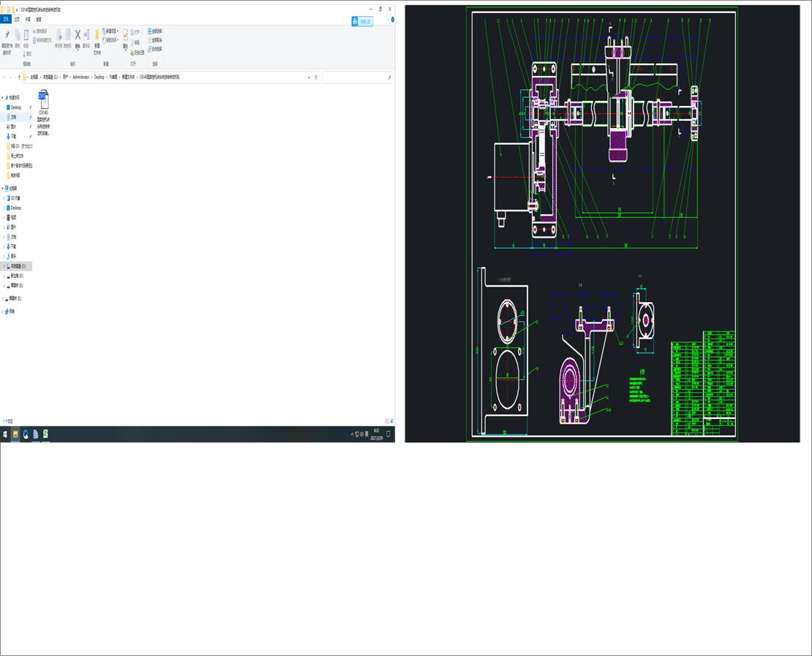Open the notification center icon
Image resolution: width=812 pixels, height=656 pixels.
(x=389, y=434)
